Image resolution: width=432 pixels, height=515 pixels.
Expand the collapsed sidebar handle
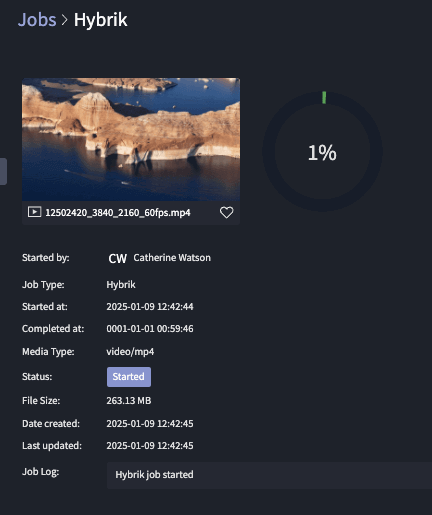3,171
